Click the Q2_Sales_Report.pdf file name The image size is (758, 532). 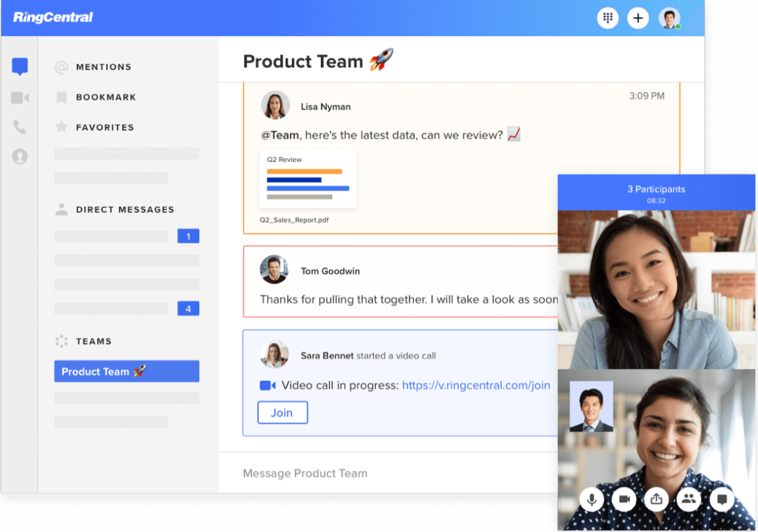[294, 220]
